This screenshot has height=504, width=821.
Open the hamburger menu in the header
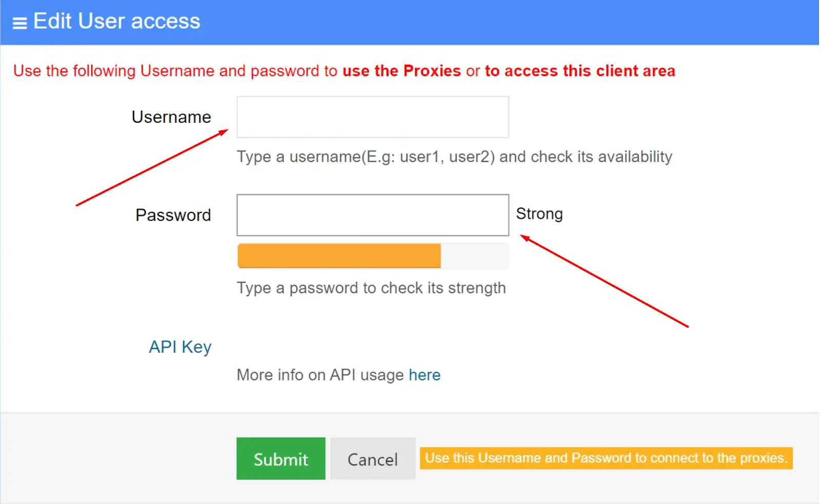19,23
